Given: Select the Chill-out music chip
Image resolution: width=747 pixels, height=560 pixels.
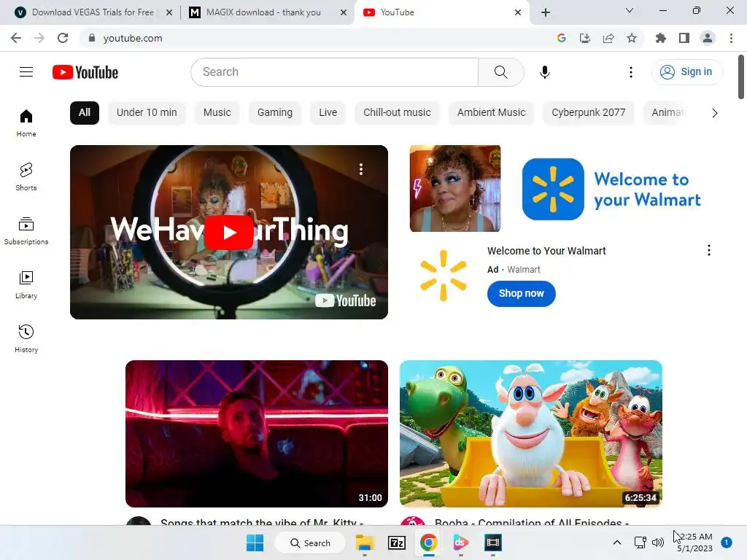Looking at the screenshot, I should click(397, 113).
